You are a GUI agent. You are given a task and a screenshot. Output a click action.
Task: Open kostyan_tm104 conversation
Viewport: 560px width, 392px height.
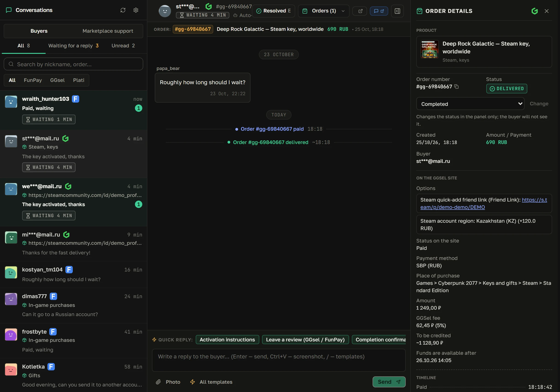[x=73, y=274]
